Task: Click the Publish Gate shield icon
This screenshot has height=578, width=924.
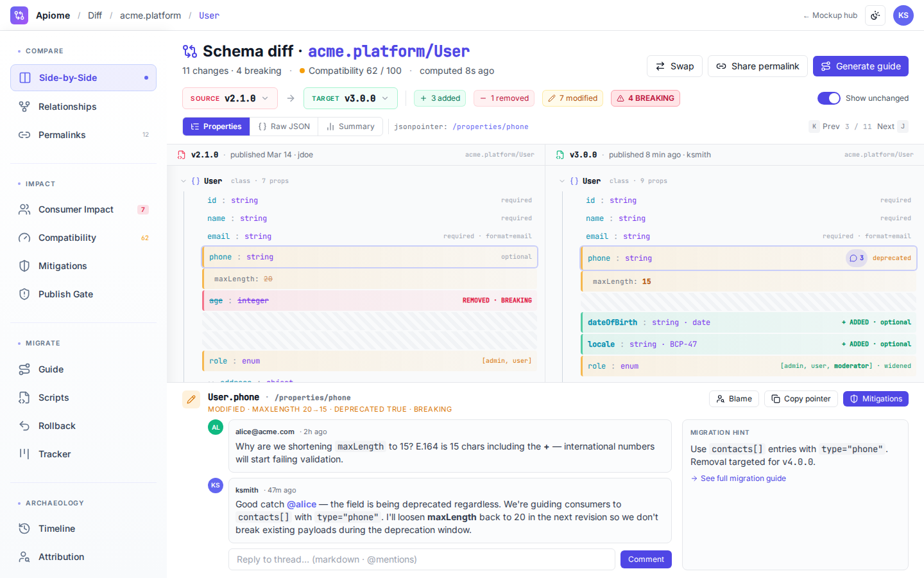Action: (24, 294)
